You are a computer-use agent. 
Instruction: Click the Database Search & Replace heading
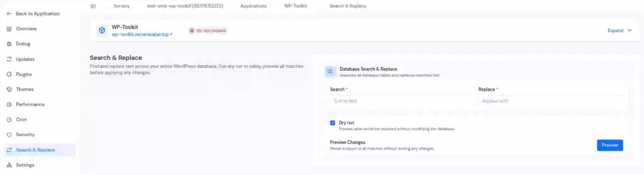[x=368, y=69]
